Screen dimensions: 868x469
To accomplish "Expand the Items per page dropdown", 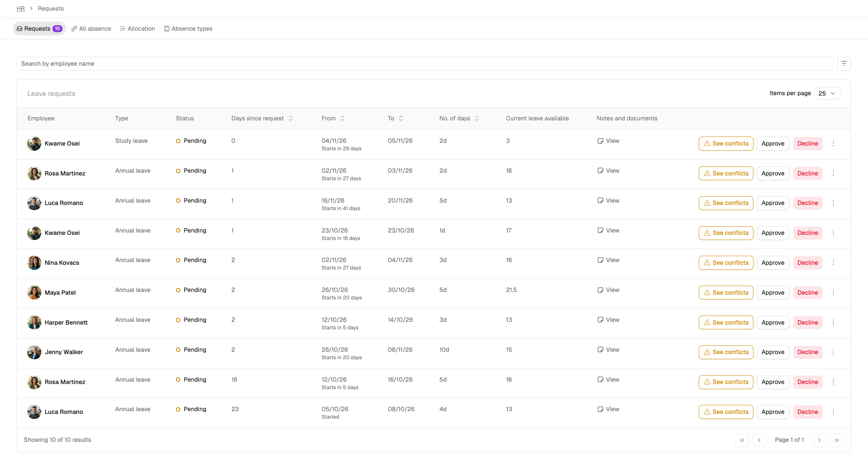I will [827, 94].
